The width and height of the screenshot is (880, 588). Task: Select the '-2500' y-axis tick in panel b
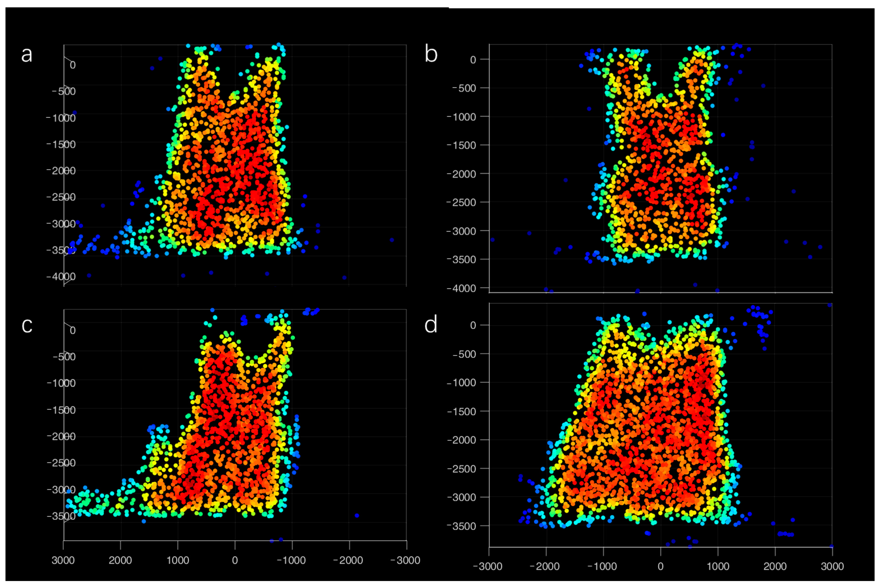coord(461,202)
